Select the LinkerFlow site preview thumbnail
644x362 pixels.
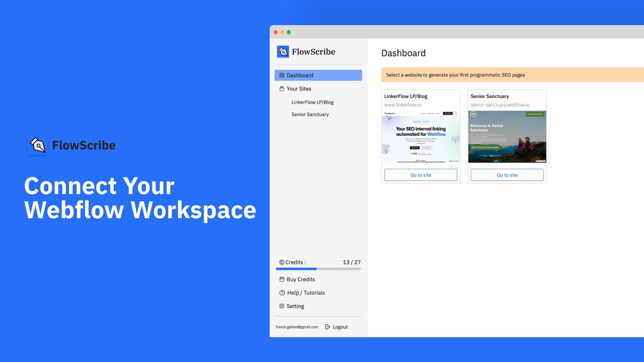coord(421,137)
